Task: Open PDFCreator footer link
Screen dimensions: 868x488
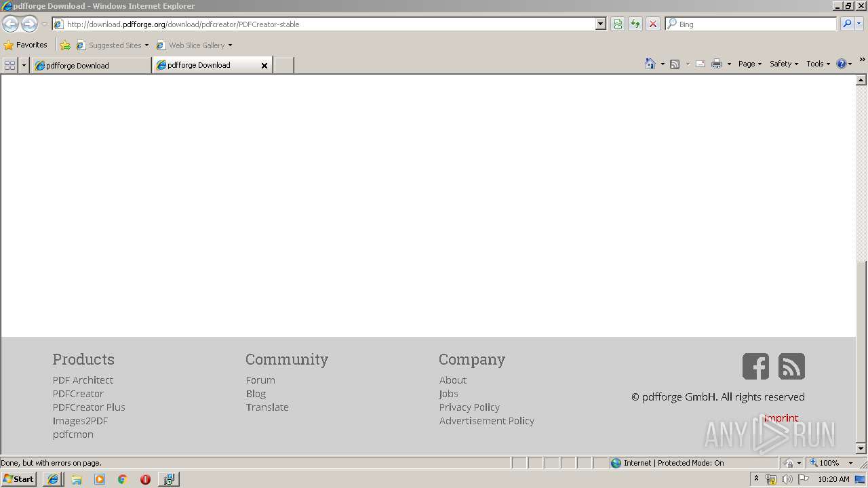Action: click(78, 394)
